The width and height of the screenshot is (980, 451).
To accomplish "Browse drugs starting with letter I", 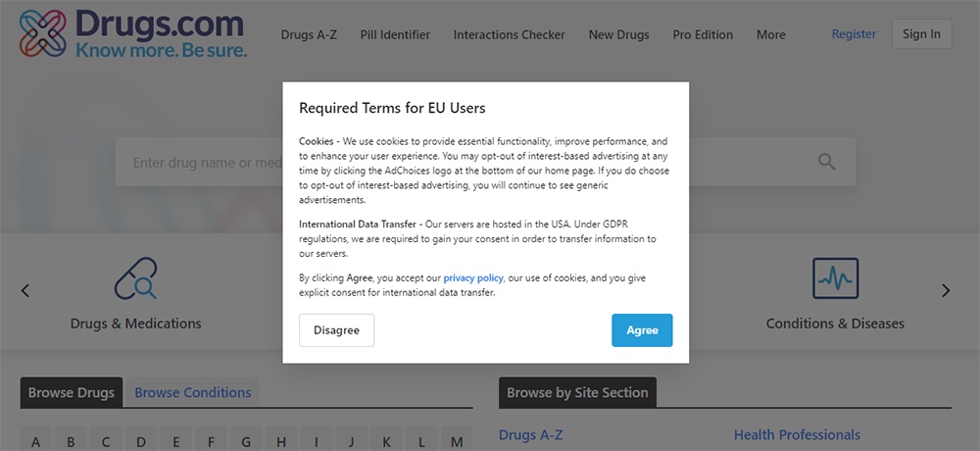I will (316, 441).
